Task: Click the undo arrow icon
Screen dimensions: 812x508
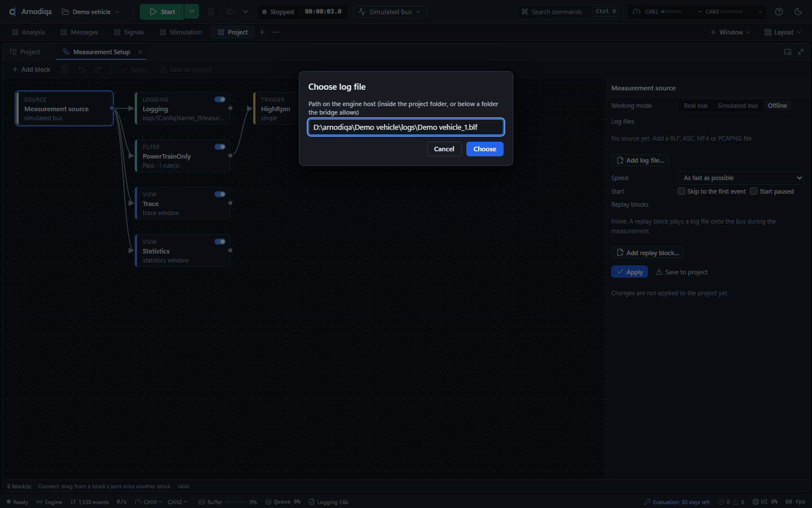Action: 82,69
